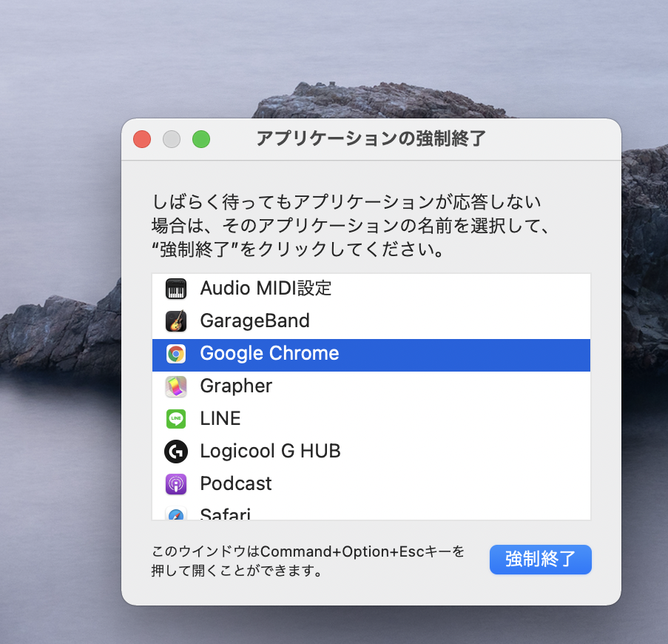This screenshot has width=668, height=644.
Task: Click the Logicool G HUB icon
Action: coord(176,452)
